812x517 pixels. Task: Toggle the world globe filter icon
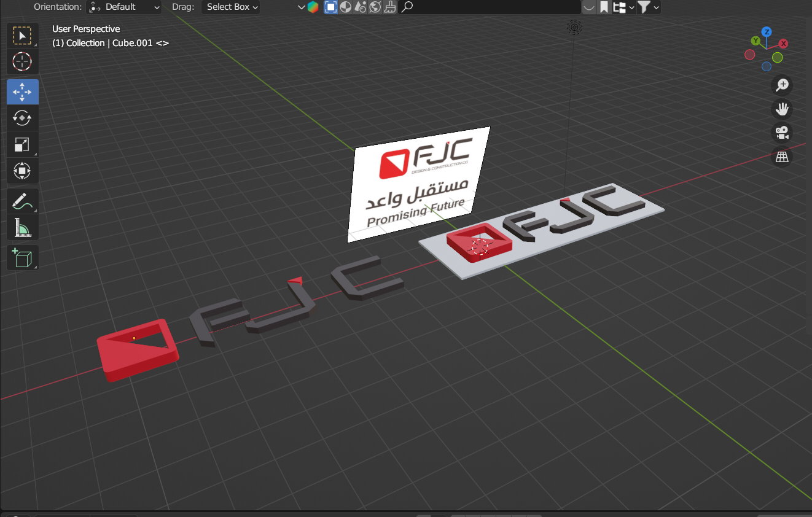pyautogui.click(x=375, y=7)
